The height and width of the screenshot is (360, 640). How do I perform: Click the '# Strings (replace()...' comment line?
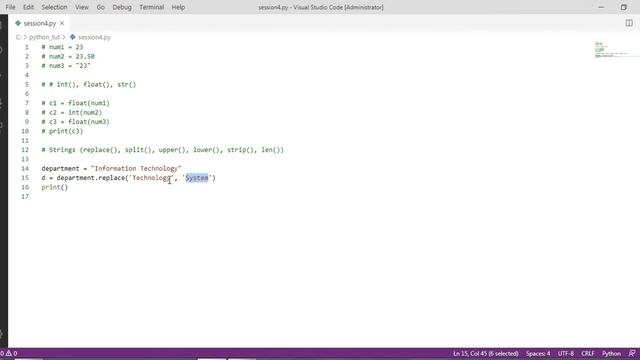(x=162, y=150)
